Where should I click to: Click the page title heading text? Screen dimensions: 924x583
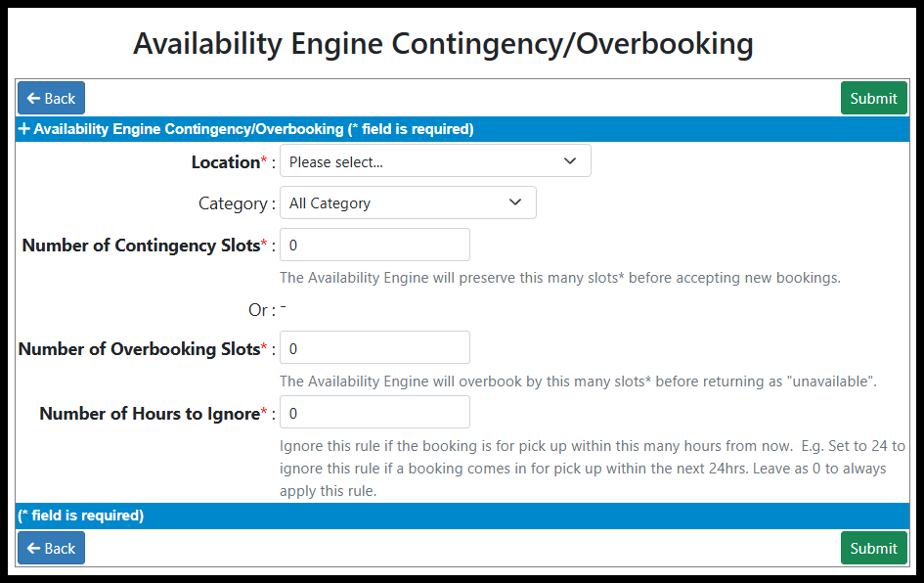click(443, 43)
